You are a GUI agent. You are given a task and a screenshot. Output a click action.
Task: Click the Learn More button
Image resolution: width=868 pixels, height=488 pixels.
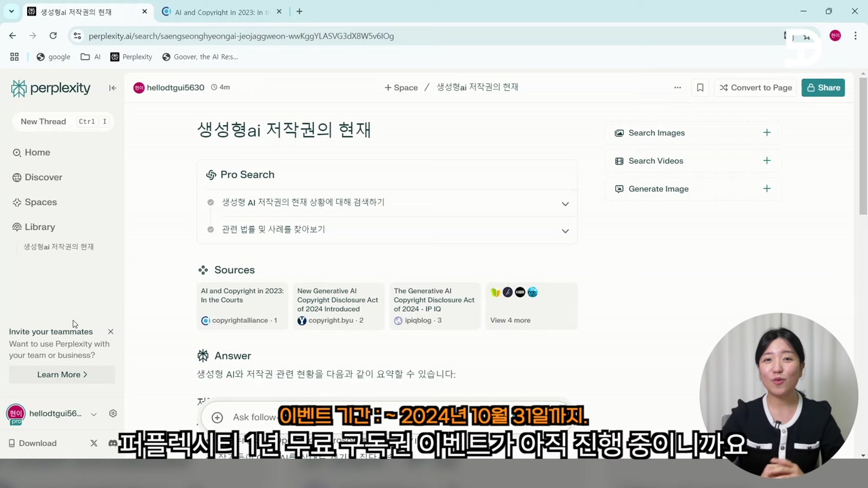[62, 374]
